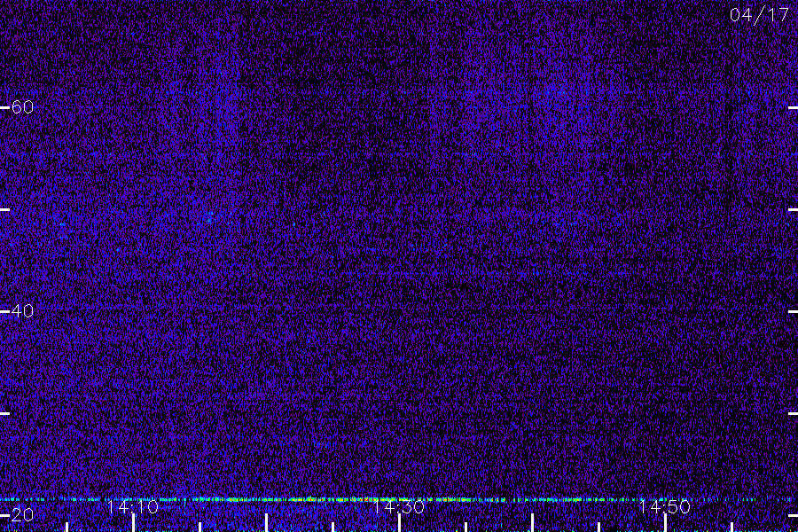This screenshot has height=532, width=798.
Task: Click the 40 frequency axis label
Action: pos(22,310)
